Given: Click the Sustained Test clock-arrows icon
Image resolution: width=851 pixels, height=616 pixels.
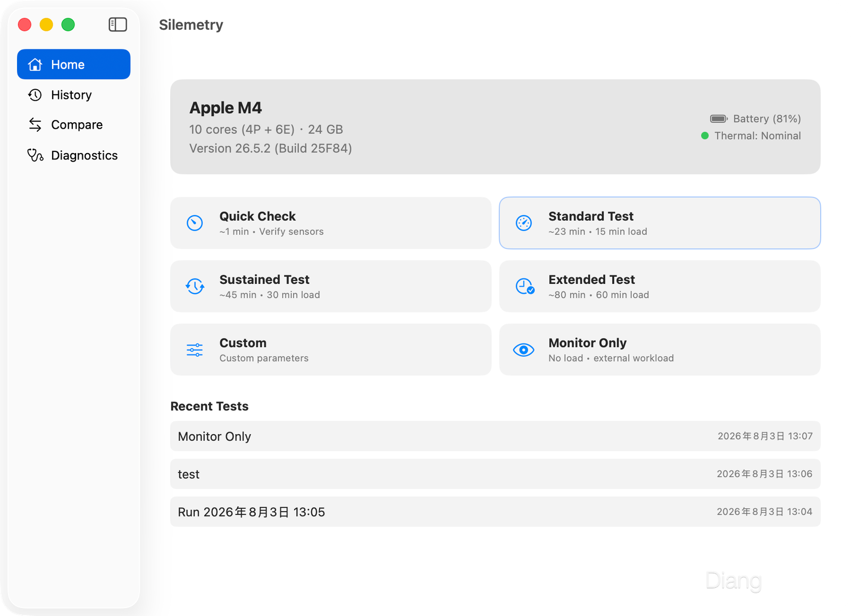Looking at the screenshot, I should click(x=195, y=286).
